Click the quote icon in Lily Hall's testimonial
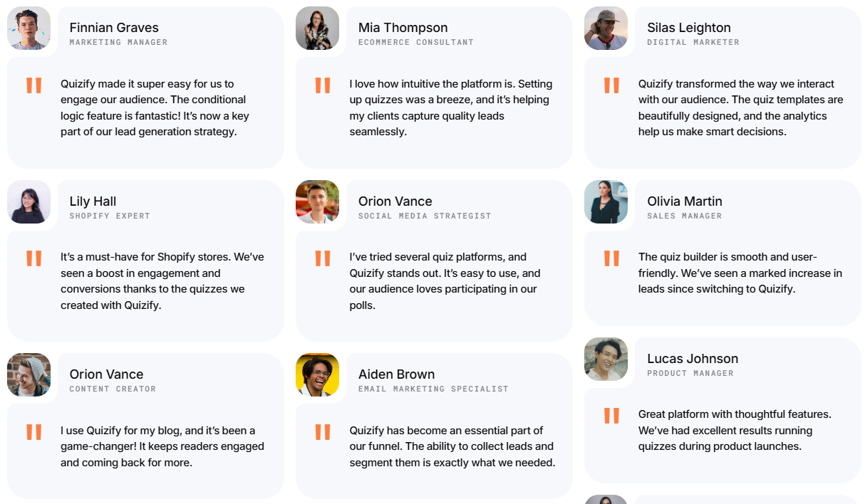The width and height of the screenshot is (865, 504). click(x=34, y=258)
